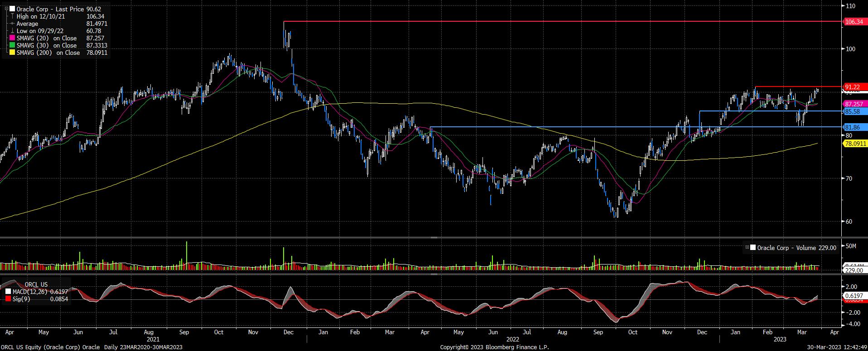Screen dimensions: 868x351
Task: Select the blue horizontal line at 85.58
Action: click(x=770, y=111)
